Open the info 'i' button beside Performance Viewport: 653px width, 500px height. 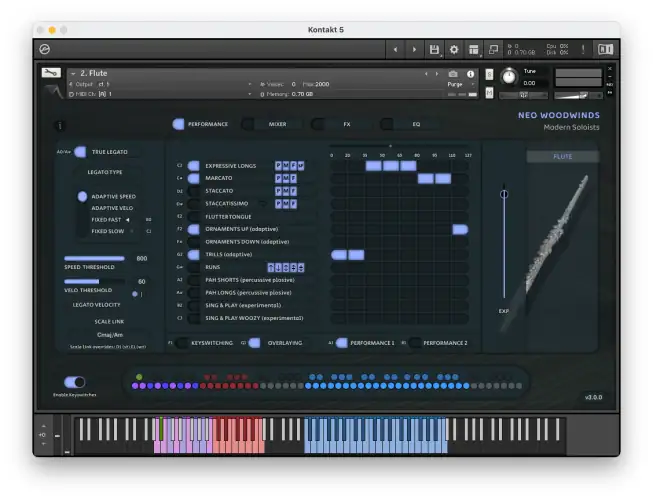tap(60, 125)
